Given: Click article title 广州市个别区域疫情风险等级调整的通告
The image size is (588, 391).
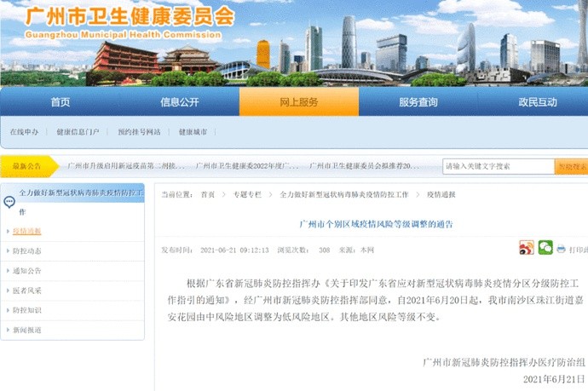Looking at the screenshot, I should [376, 224].
